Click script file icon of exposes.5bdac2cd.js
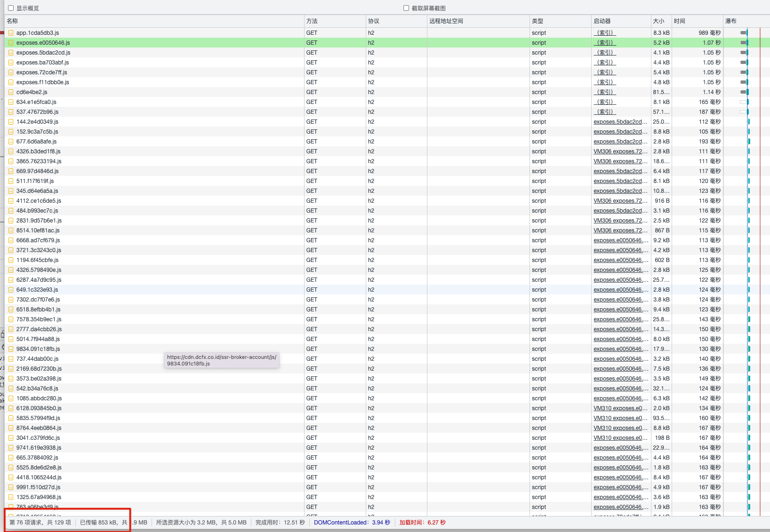The width and height of the screenshot is (770, 532). pyautogui.click(x=11, y=53)
